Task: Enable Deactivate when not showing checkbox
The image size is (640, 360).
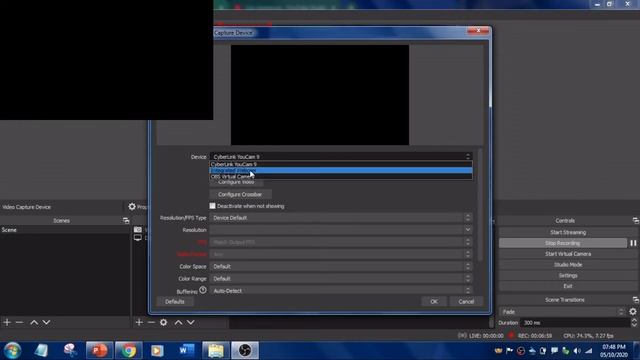Action: click(x=212, y=206)
